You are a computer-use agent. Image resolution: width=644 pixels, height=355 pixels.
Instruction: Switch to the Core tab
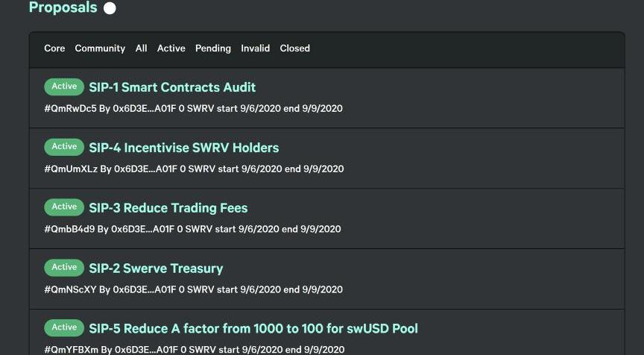pyautogui.click(x=54, y=48)
